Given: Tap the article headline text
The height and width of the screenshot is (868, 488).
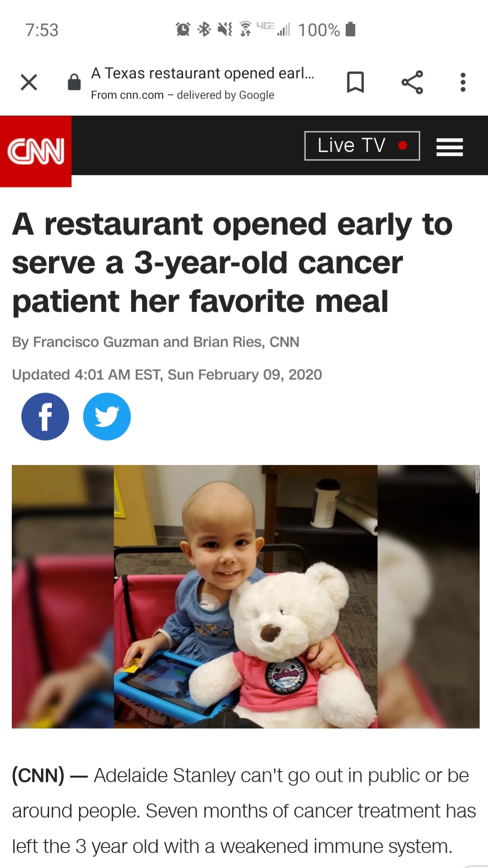Looking at the screenshot, I should 232,263.
